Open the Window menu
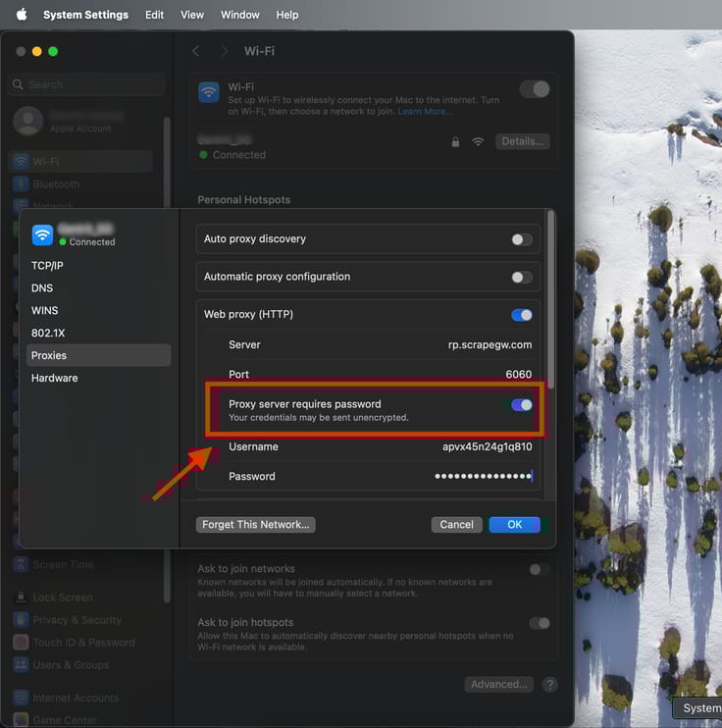This screenshot has width=722, height=728. [239, 15]
